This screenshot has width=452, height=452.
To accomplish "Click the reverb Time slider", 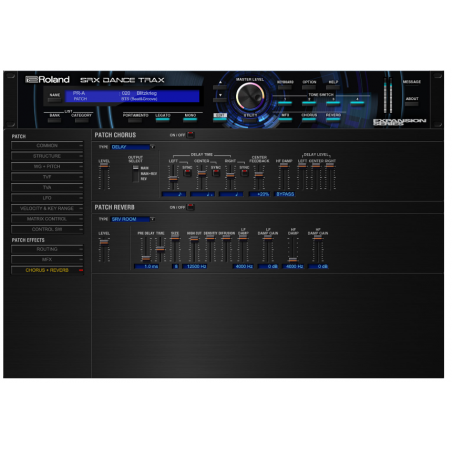I will (x=160, y=249).
